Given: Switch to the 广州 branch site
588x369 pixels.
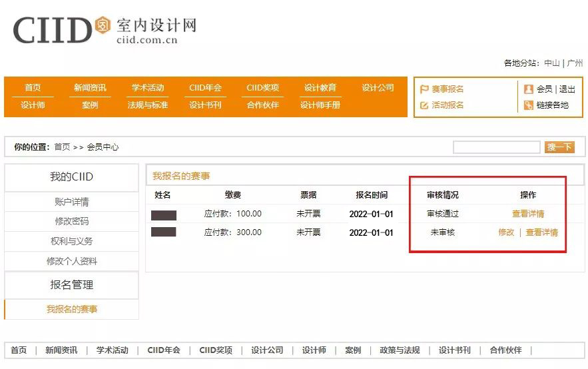Looking at the screenshot, I should tap(575, 63).
